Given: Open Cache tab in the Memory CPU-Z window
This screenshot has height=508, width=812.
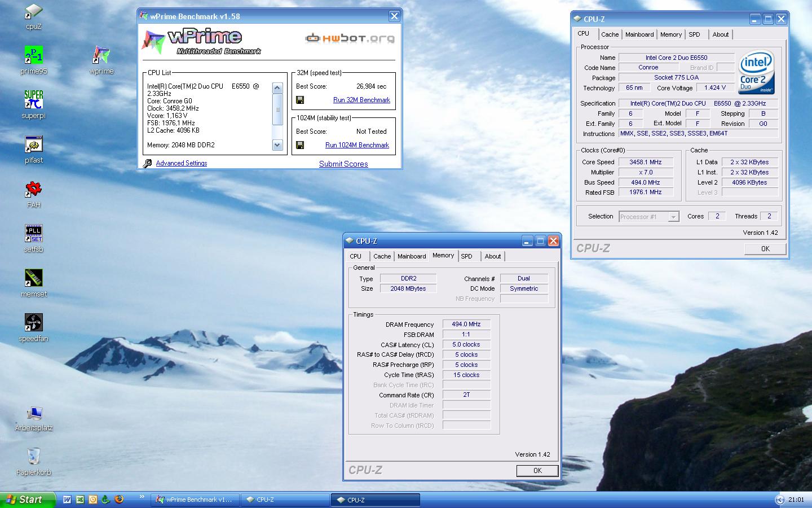Looking at the screenshot, I should [x=382, y=256].
